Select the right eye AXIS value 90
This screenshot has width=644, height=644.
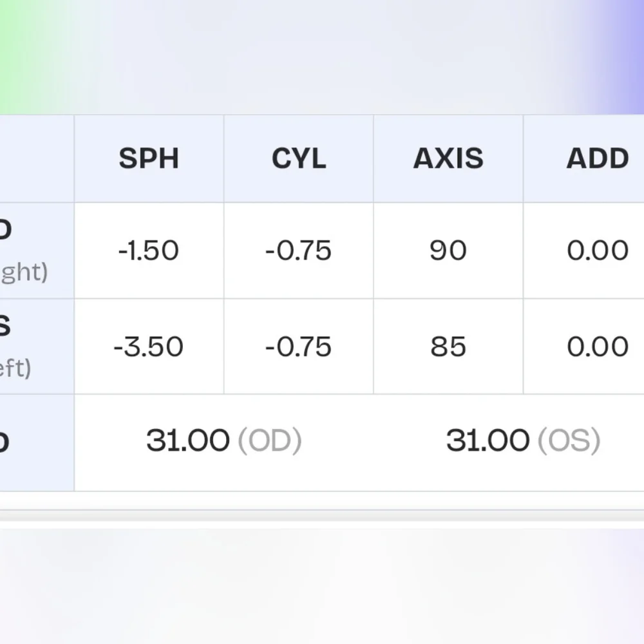click(448, 251)
